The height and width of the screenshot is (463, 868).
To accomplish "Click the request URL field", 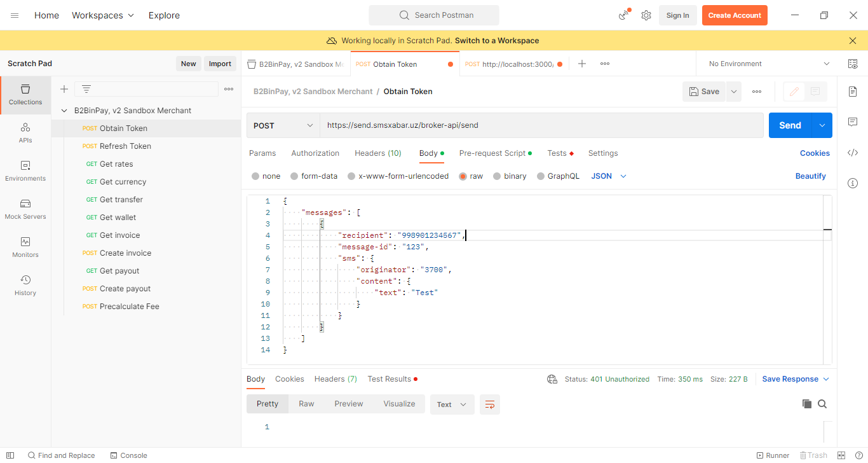I will tap(541, 125).
